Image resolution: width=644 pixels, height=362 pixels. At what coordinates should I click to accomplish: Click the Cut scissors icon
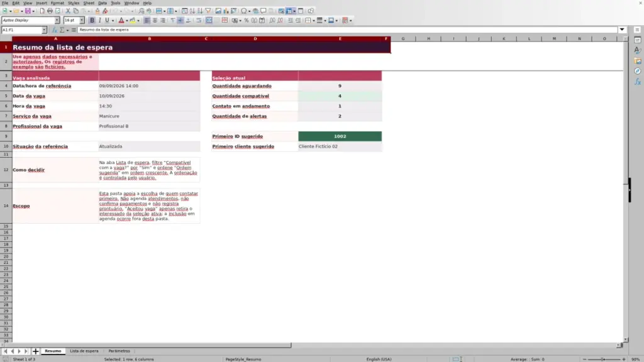[x=68, y=11]
